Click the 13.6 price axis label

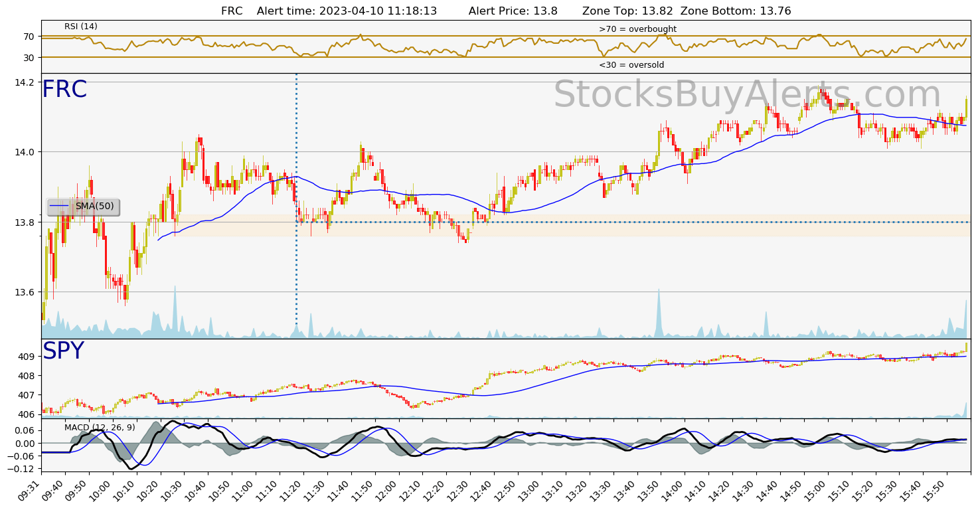(x=25, y=292)
